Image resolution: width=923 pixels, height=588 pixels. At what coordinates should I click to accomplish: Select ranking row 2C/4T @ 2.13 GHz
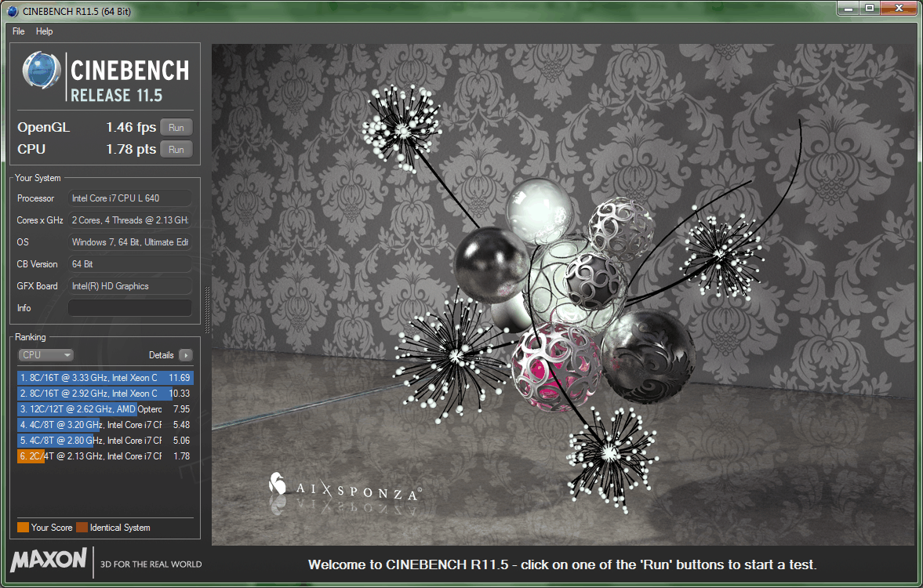coord(105,456)
